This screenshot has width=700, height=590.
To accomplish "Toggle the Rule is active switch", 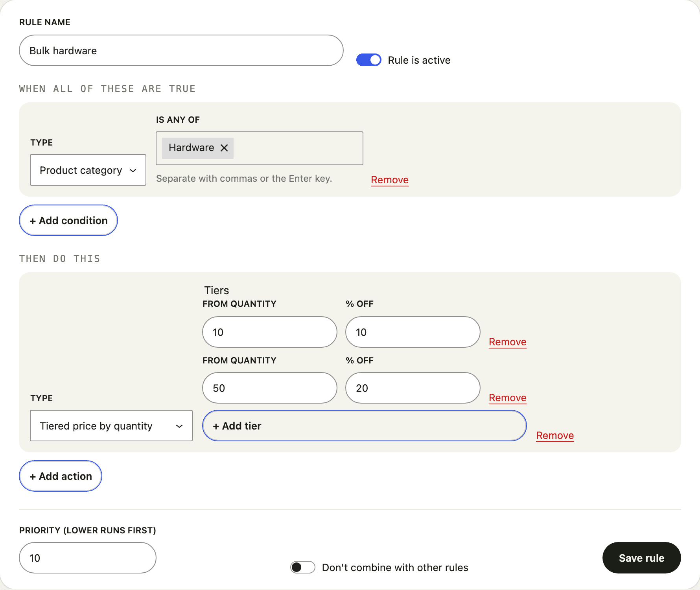I will 368,60.
